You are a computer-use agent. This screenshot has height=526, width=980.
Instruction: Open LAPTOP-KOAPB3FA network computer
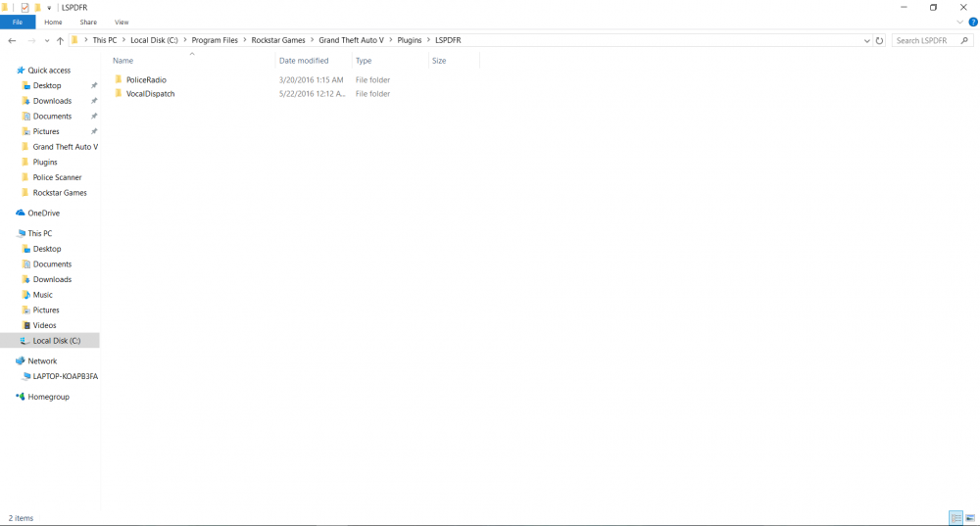point(65,377)
